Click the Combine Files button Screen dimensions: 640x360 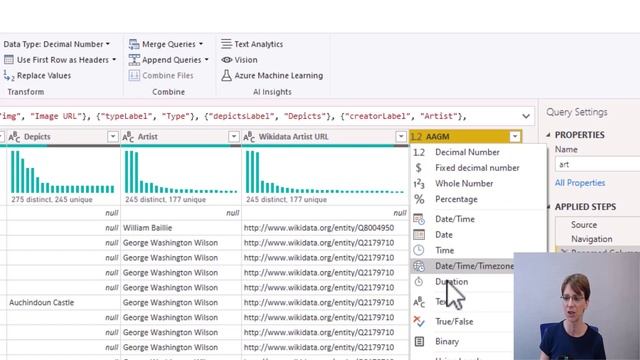[161, 76]
